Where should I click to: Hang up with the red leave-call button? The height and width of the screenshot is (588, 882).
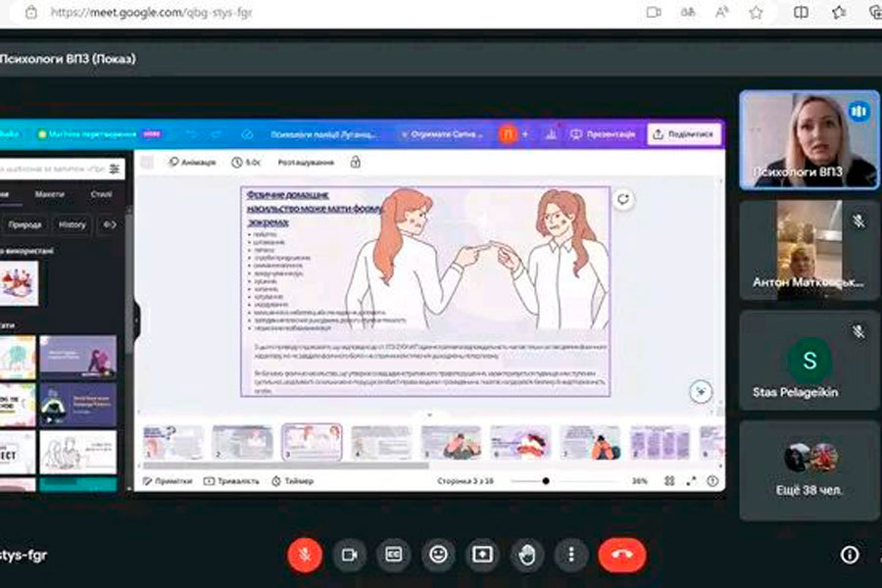(x=621, y=555)
